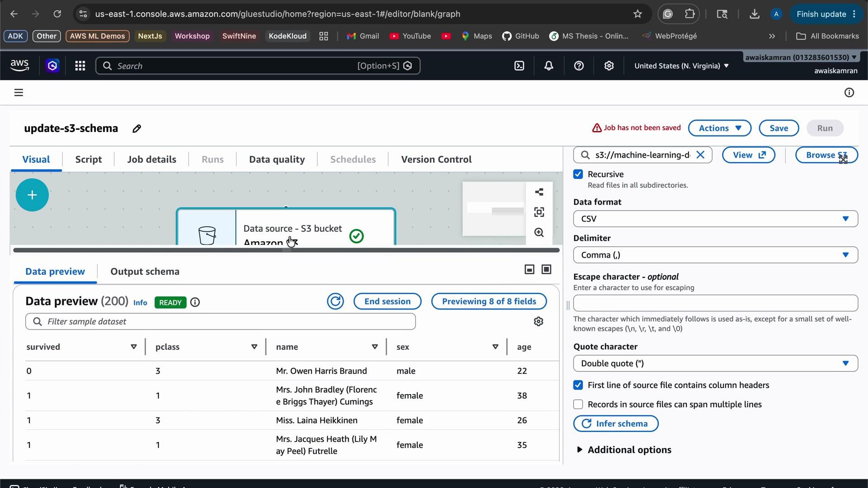Select the Data preview tab
Screen dimensions: 868x488
55,271
